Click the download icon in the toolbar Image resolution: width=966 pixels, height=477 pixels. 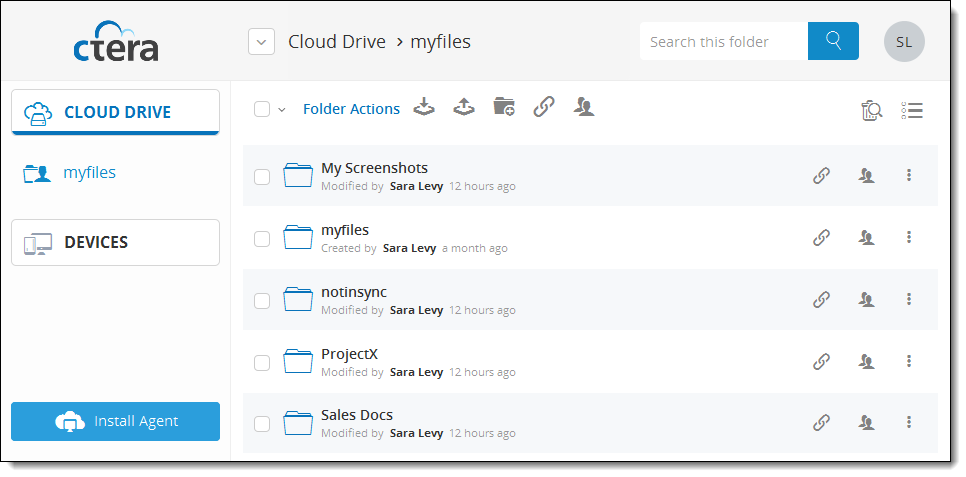[x=423, y=107]
